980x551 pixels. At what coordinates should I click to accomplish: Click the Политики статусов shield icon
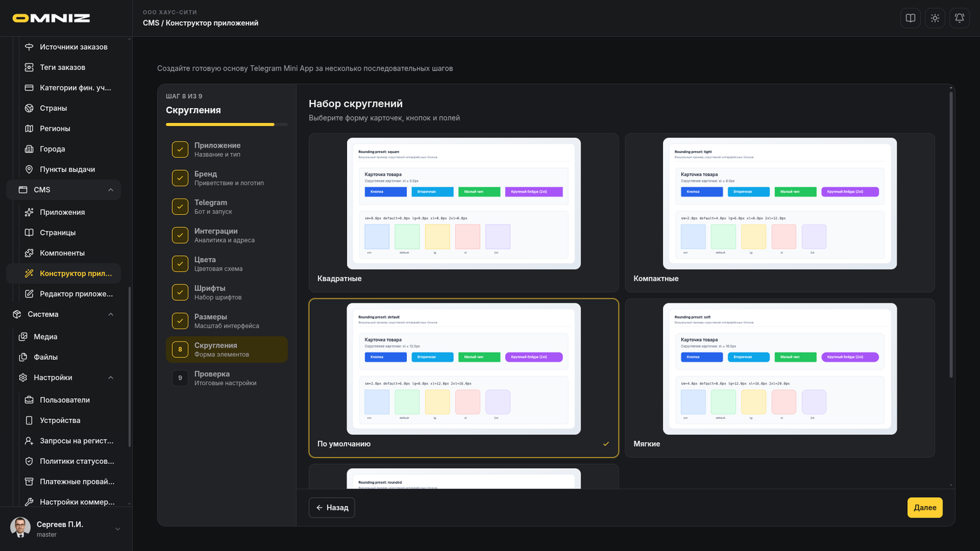(x=29, y=461)
